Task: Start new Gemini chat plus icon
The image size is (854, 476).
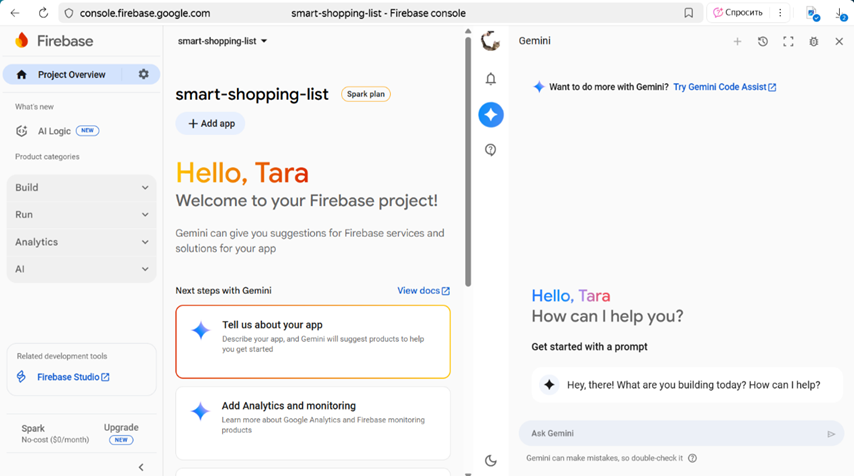Action: click(737, 41)
